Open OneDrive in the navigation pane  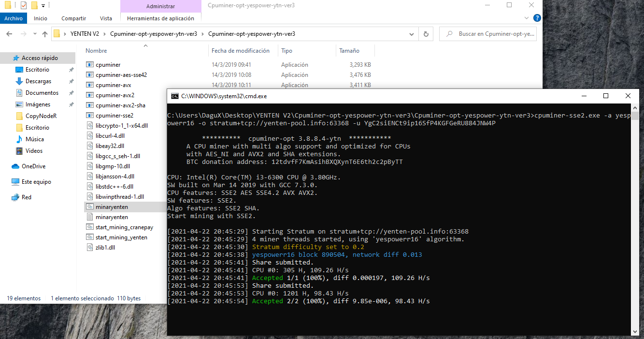(33, 166)
